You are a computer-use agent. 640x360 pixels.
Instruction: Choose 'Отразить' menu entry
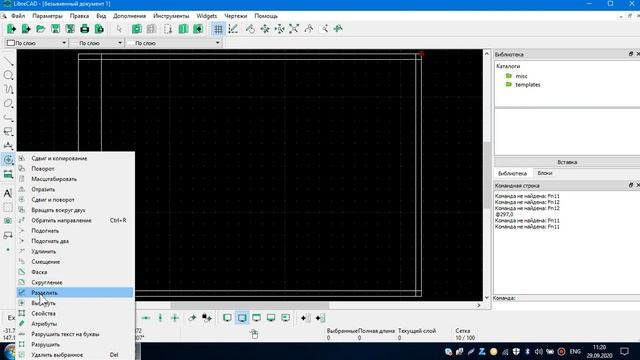click(x=75, y=189)
